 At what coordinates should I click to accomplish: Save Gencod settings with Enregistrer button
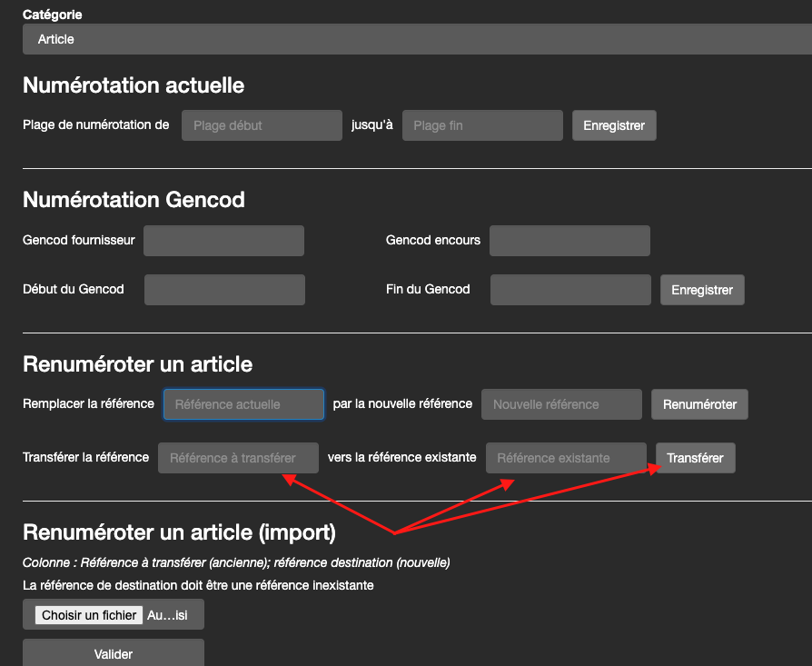coord(701,290)
